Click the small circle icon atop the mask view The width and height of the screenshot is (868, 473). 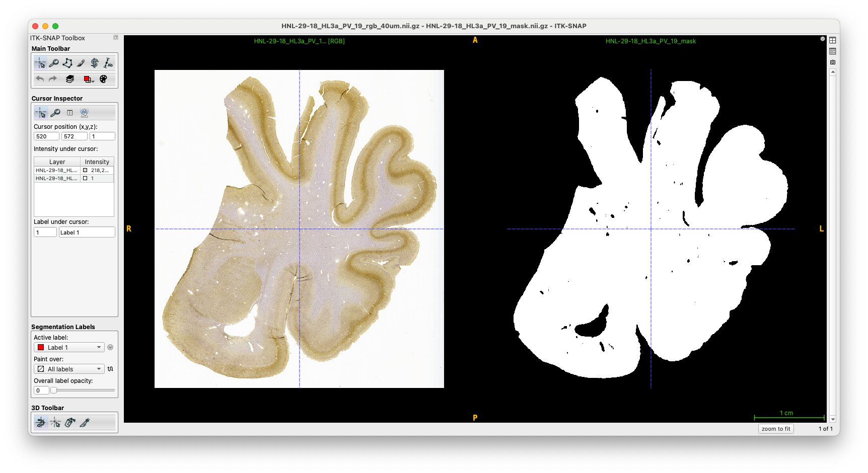coord(823,39)
